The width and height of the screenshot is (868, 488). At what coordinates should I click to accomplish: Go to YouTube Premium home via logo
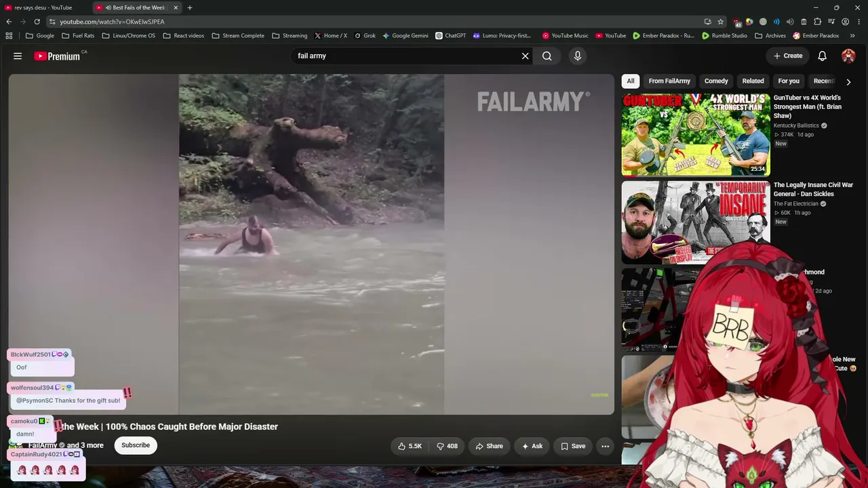pyautogui.click(x=57, y=56)
